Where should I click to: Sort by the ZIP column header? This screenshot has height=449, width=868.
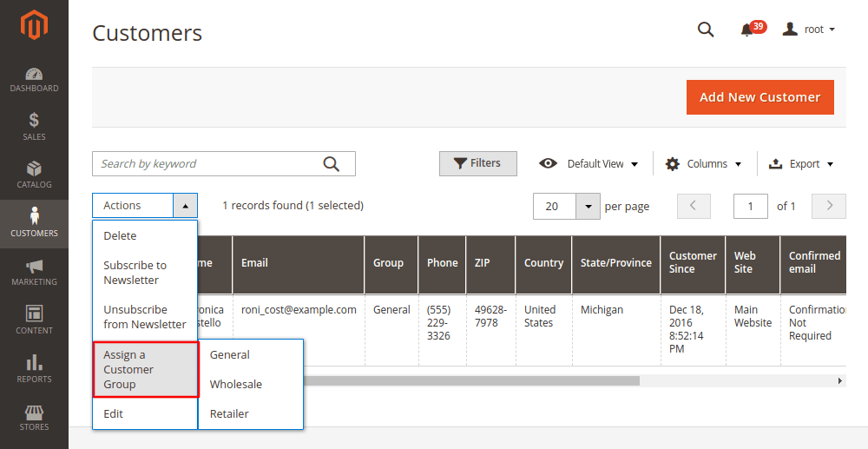[490, 265]
